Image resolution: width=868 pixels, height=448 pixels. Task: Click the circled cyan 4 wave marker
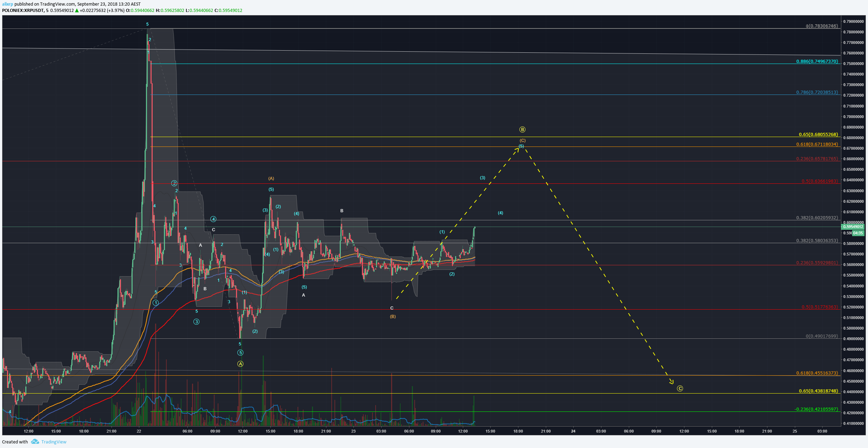(x=213, y=219)
